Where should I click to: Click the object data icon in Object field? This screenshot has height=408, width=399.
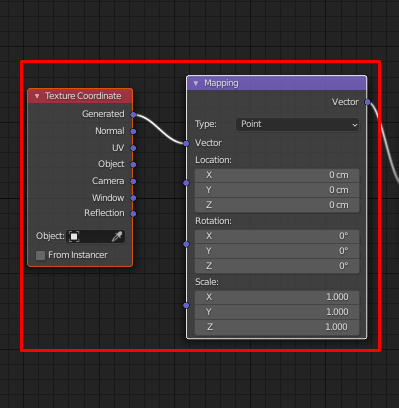[x=74, y=237]
